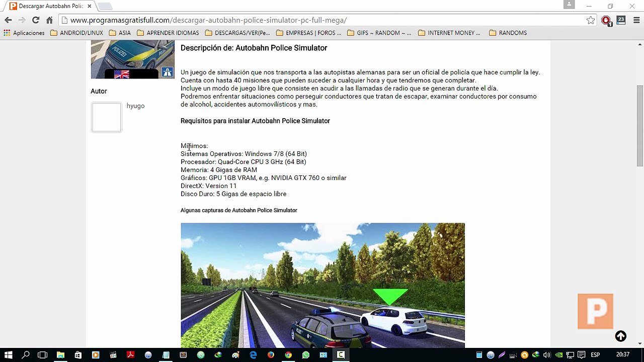Go back to the previous page
644x362 pixels.
(8, 20)
